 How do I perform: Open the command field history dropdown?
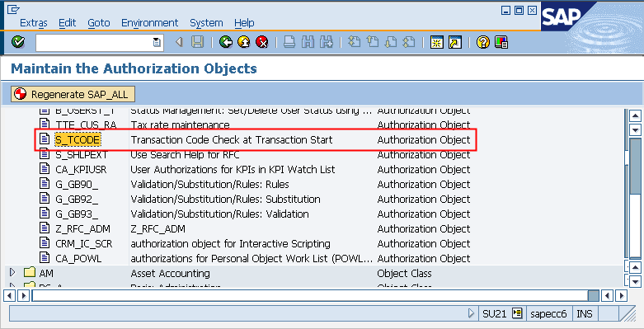(x=157, y=42)
